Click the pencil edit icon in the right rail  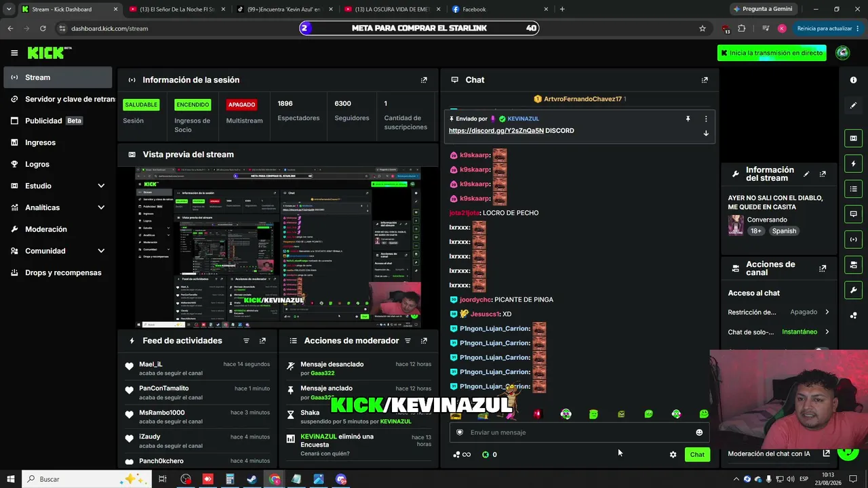click(853, 106)
